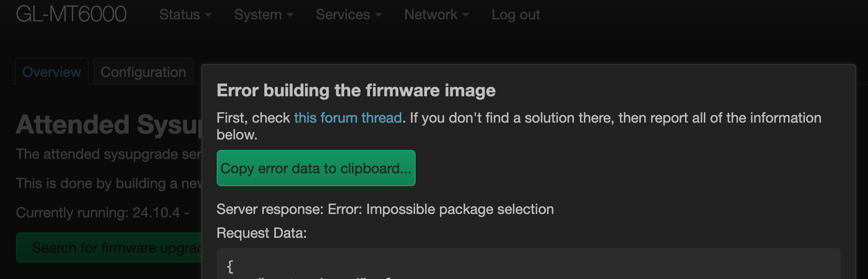Log out of the router interface

tap(515, 15)
